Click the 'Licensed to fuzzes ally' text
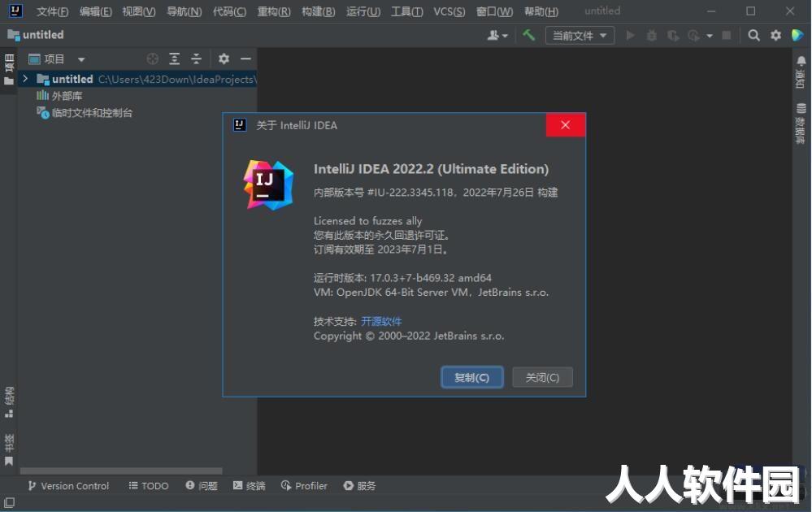Viewport: 812px width, 512px height. [367, 221]
